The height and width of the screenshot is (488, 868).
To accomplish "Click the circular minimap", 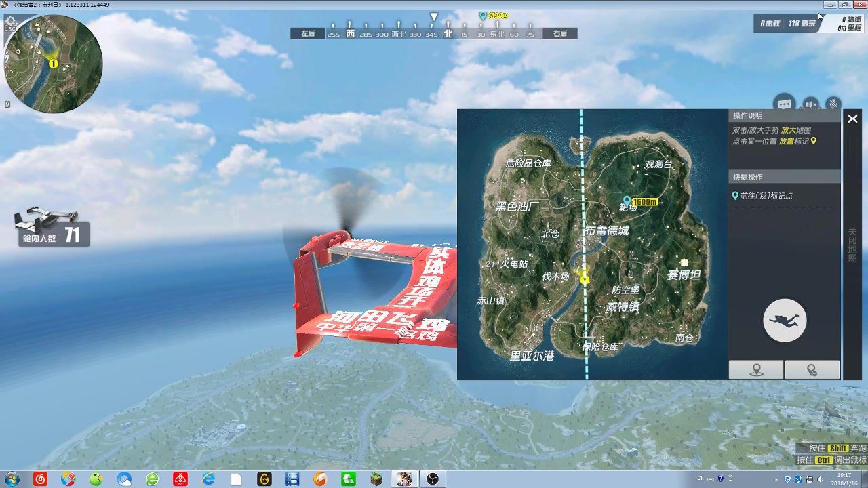I will pos(53,64).
